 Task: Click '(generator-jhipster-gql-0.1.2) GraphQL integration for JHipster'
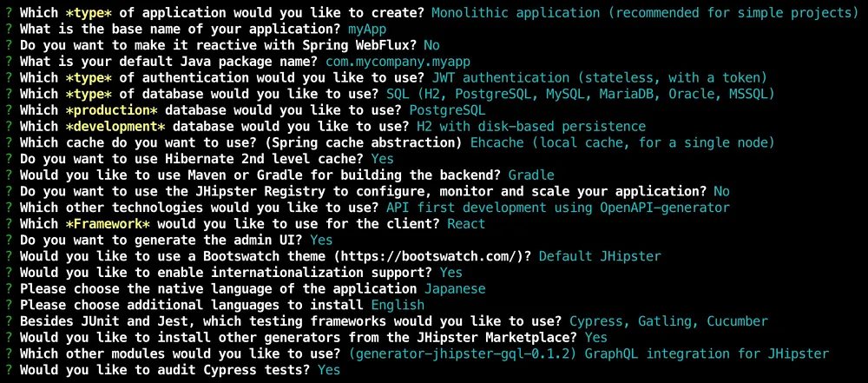click(x=589, y=354)
